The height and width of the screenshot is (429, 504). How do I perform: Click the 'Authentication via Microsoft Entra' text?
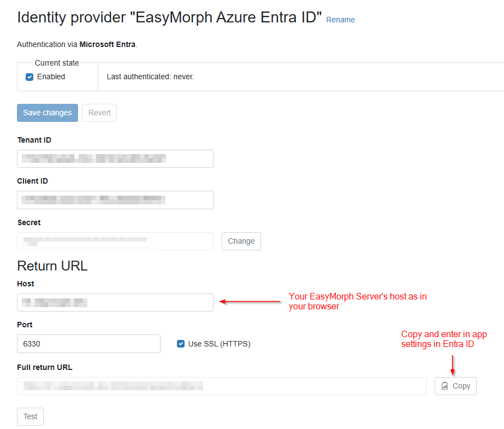coord(77,44)
